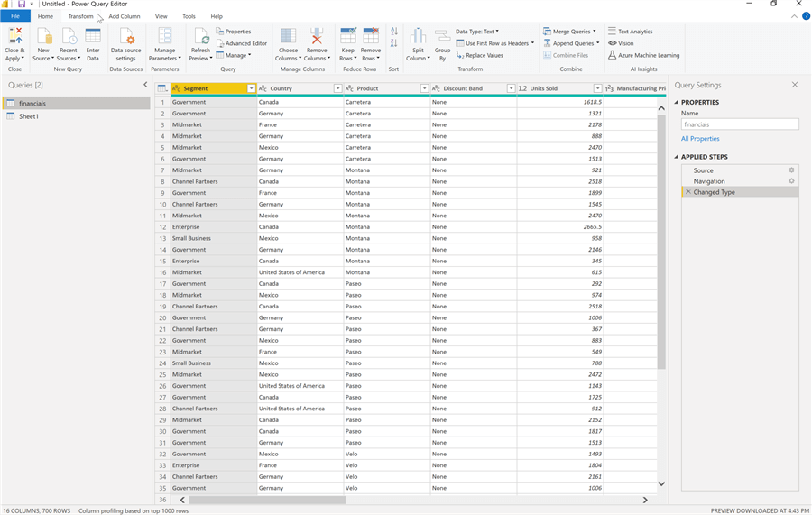Click the Refresh Preview icon

[200, 37]
